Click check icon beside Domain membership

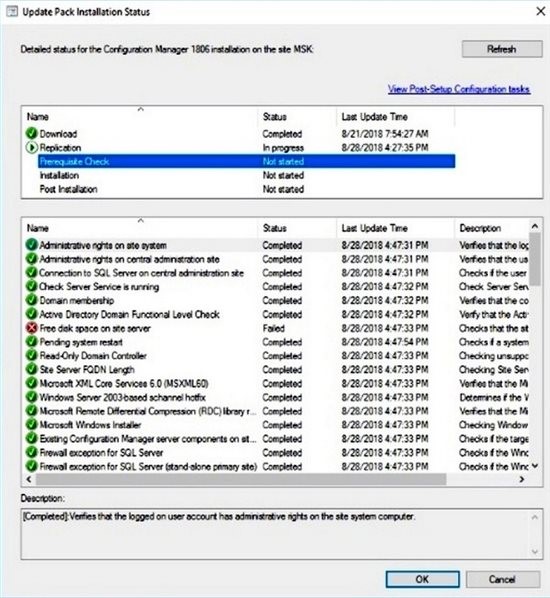point(31,300)
